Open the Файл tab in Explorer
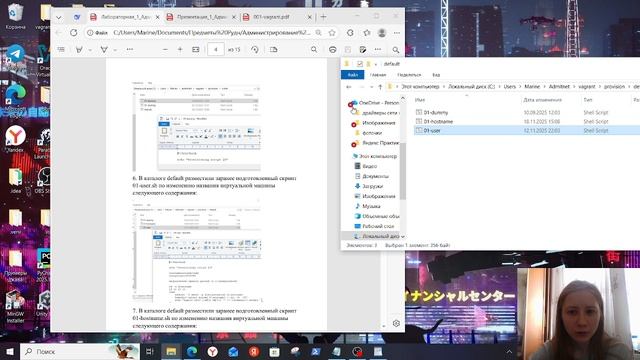640x360 pixels. point(352,75)
